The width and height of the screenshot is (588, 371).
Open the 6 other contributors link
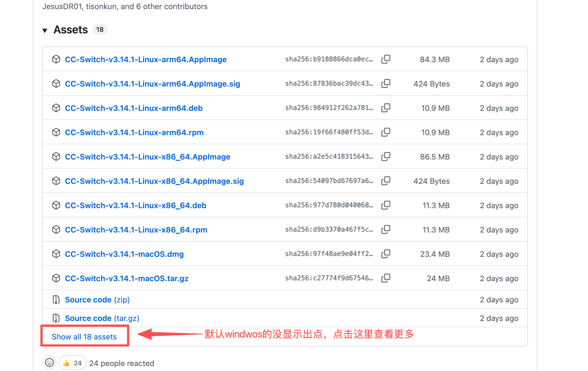(x=172, y=6)
